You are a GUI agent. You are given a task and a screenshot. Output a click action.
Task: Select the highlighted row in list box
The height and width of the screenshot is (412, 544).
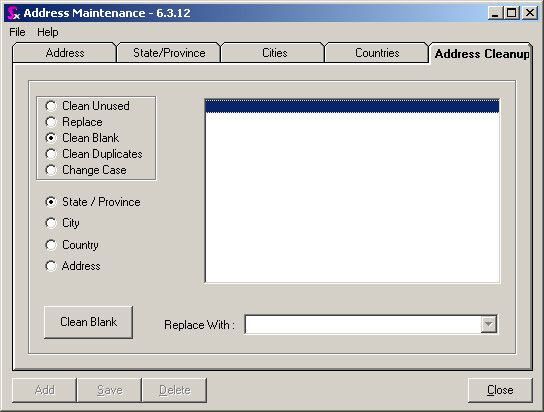[x=352, y=106]
